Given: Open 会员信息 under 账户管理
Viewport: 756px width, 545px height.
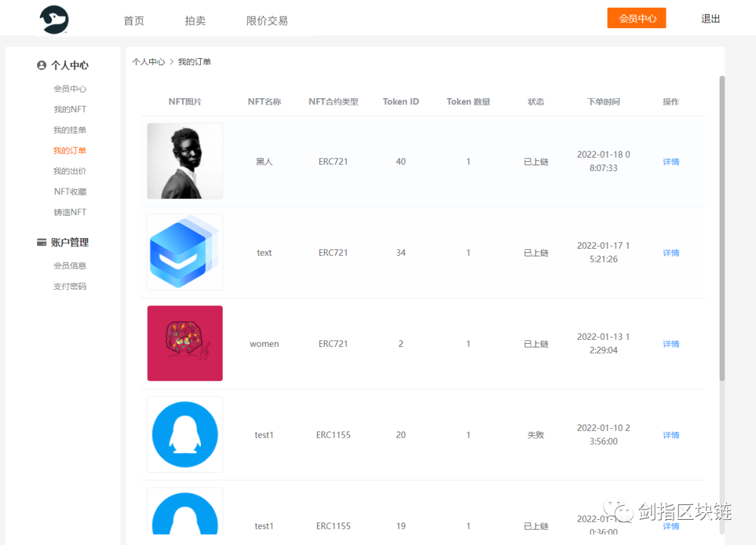Looking at the screenshot, I should click(70, 265).
